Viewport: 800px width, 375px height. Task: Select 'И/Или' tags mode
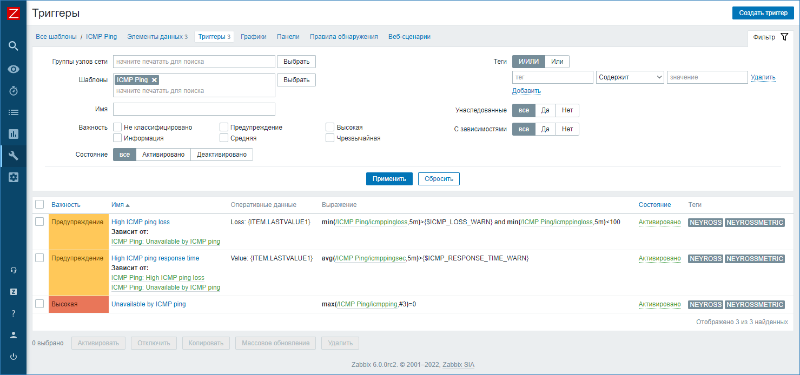pyautogui.click(x=529, y=61)
